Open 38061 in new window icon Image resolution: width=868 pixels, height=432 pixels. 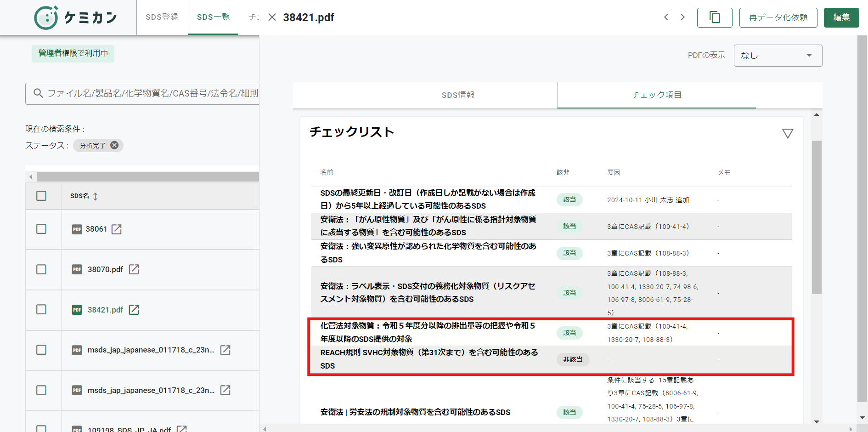point(117,229)
